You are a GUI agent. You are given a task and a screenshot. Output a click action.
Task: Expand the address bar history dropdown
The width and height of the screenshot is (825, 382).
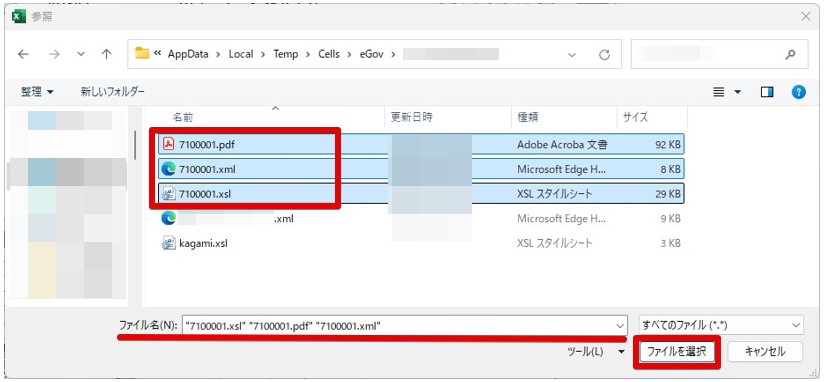point(572,54)
